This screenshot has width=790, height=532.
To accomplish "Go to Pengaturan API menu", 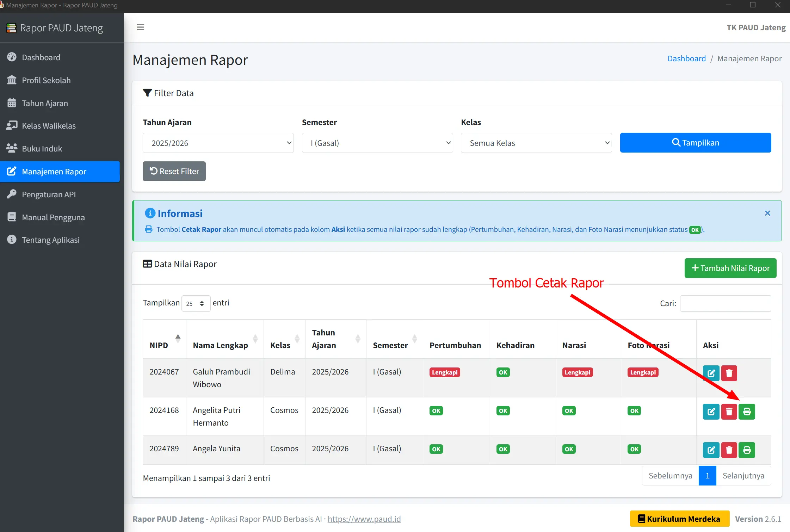I will pyautogui.click(x=49, y=194).
